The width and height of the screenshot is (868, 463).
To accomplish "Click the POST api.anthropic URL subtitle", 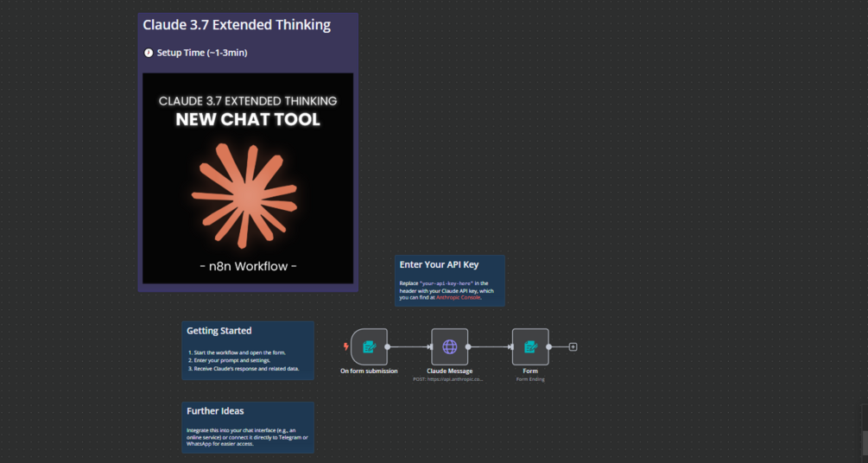I will [448, 379].
